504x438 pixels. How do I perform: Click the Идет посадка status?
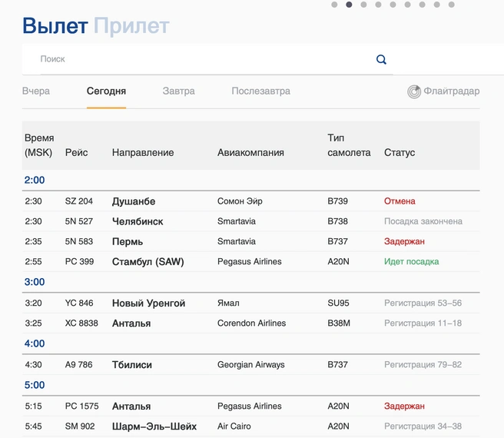(411, 262)
